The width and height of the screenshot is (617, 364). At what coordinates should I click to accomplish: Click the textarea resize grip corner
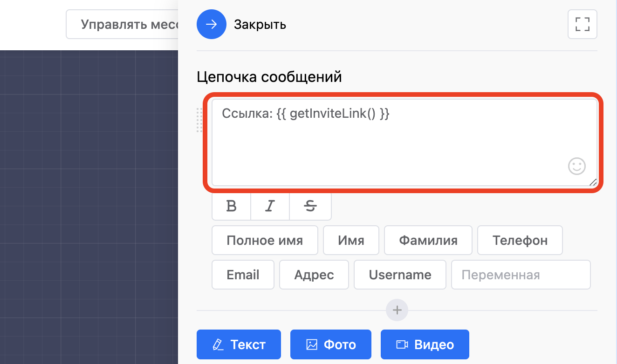point(593,182)
